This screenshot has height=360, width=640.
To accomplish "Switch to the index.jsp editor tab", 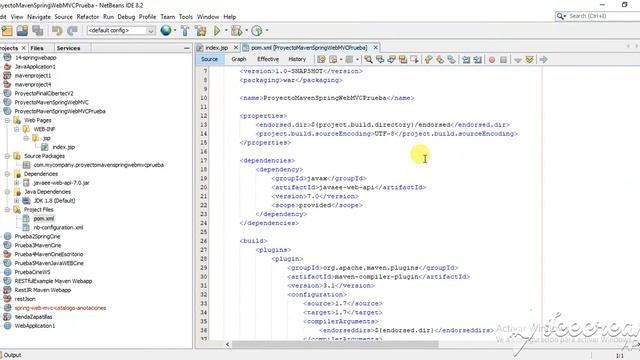I will tap(216, 48).
